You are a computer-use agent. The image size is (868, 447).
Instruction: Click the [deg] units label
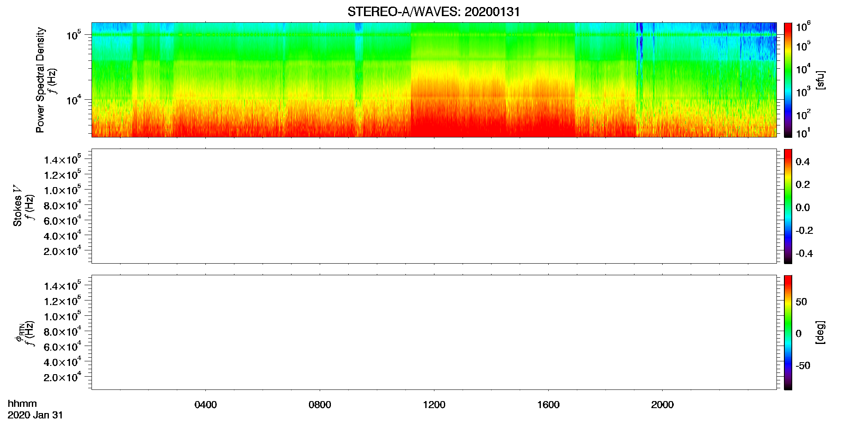pyautogui.click(x=820, y=332)
